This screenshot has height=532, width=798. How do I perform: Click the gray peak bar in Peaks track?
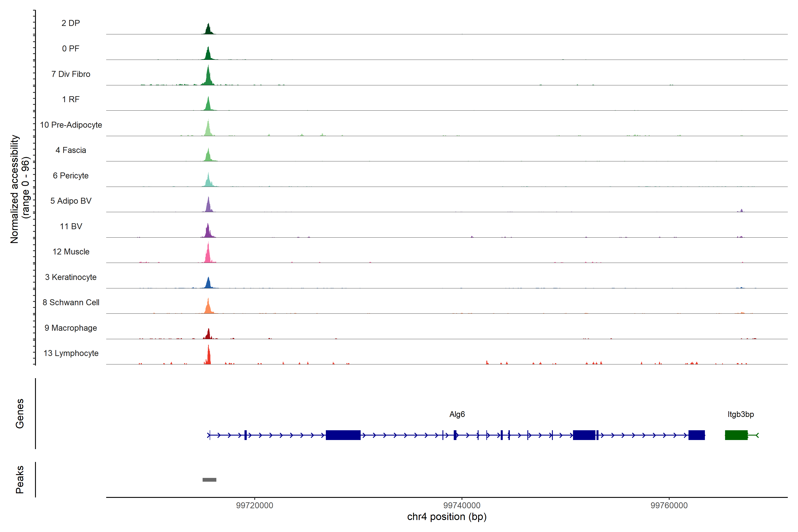point(209,479)
